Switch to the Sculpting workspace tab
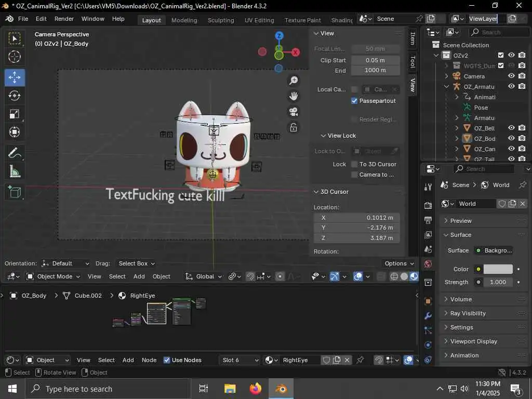Viewport: 532px width, 399px height. click(x=221, y=20)
